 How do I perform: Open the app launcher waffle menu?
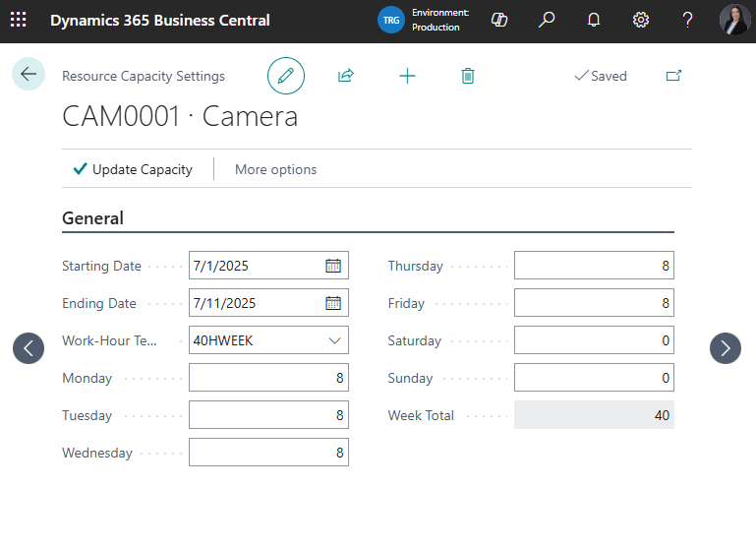19,20
